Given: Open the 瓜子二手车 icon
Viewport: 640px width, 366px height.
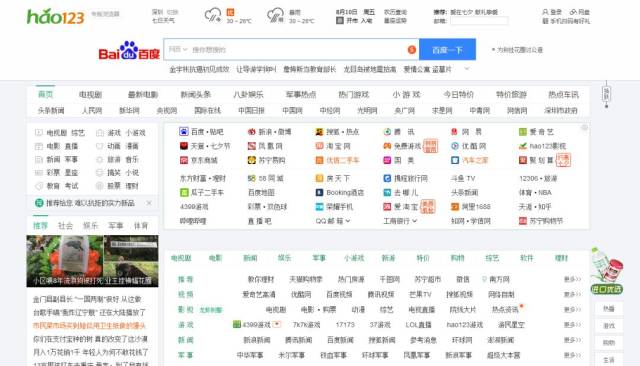Looking at the screenshot, I should click(184, 192).
